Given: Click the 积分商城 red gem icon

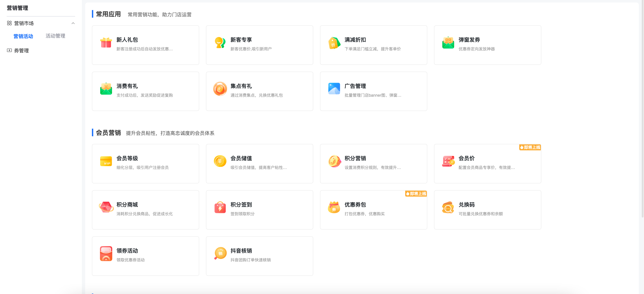Looking at the screenshot, I should [x=106, y=207].
